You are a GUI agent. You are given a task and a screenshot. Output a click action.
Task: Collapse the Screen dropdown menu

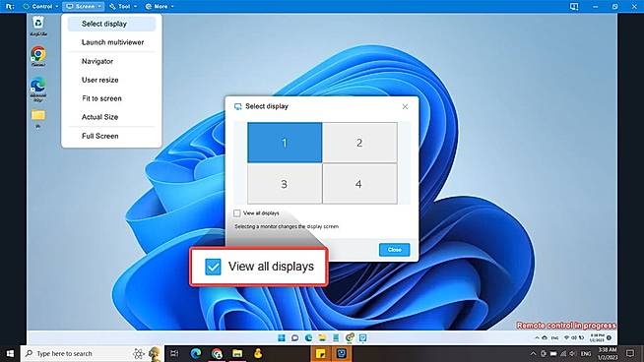pos(84,7)
